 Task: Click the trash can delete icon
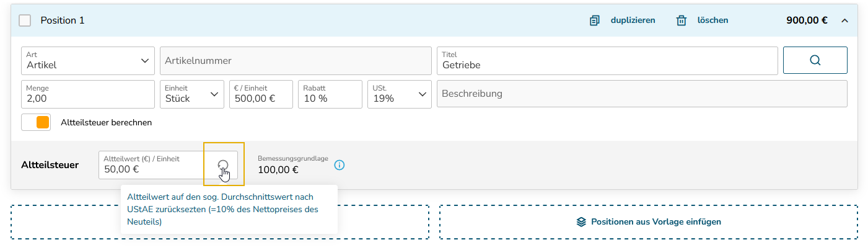point(682,20)
